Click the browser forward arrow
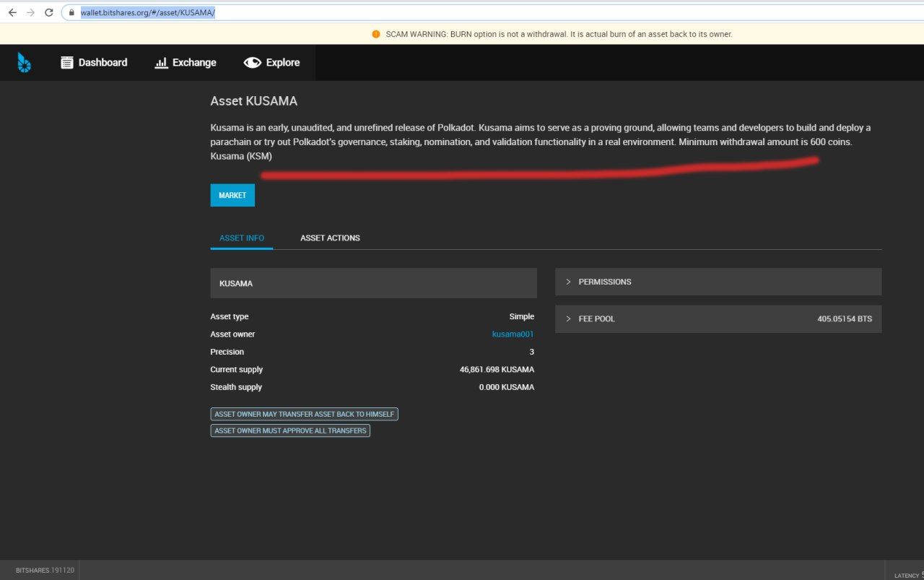This screenshot has width=924, height=580. click(x=30, y=13)
